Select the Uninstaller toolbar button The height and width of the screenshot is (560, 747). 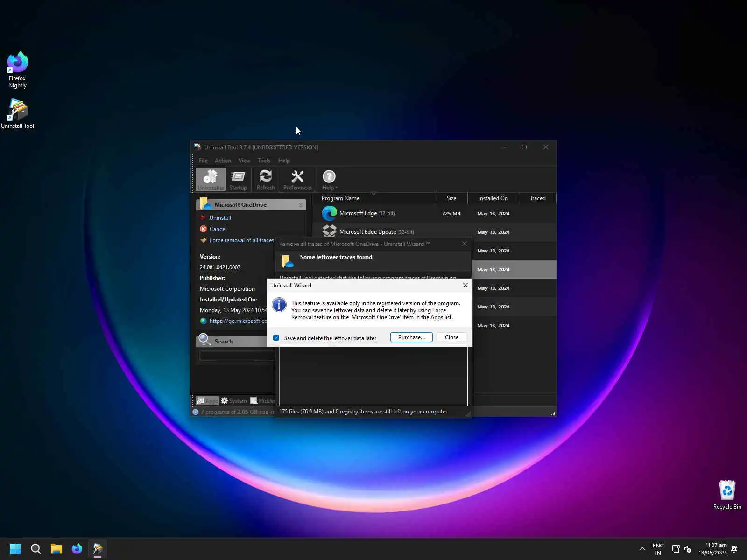(x=211, y=180)
